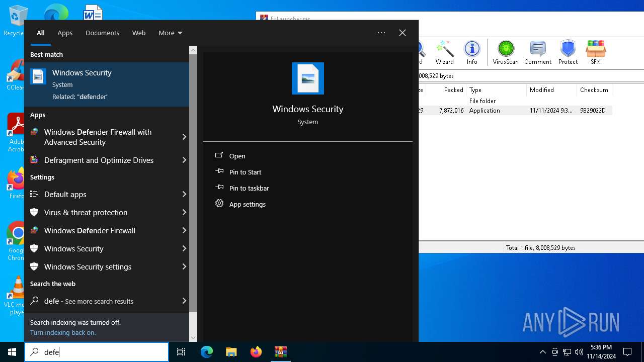Click the WinRAR taskbar icon
644x362 pixels.
(x=281, y=352)
